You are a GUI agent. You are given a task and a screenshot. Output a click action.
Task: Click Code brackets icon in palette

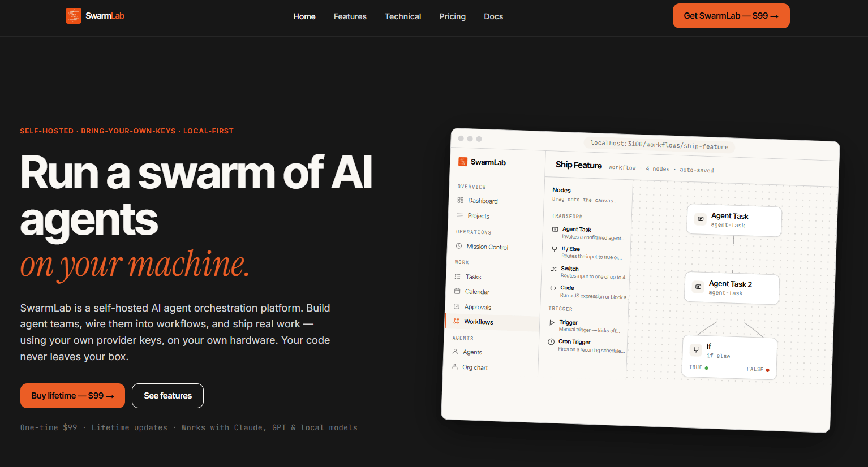[553, 288]
